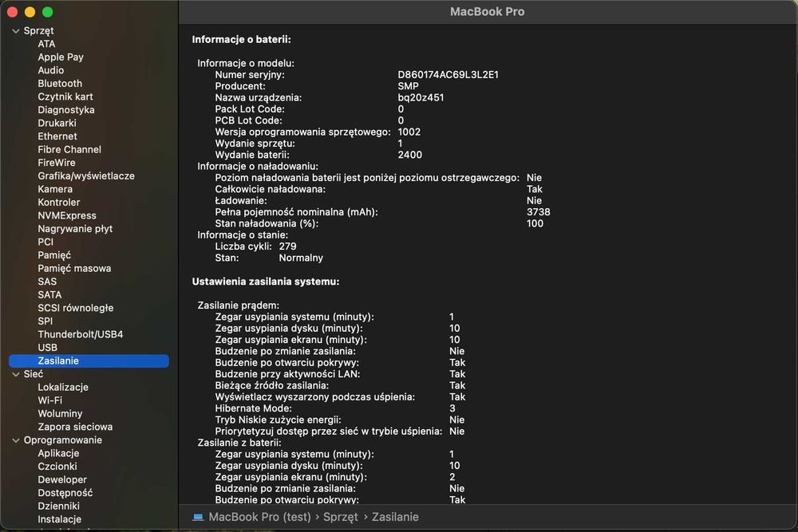798x532 pixels.
Task: Click Sieć category label in sidebar
Action: 33,374
